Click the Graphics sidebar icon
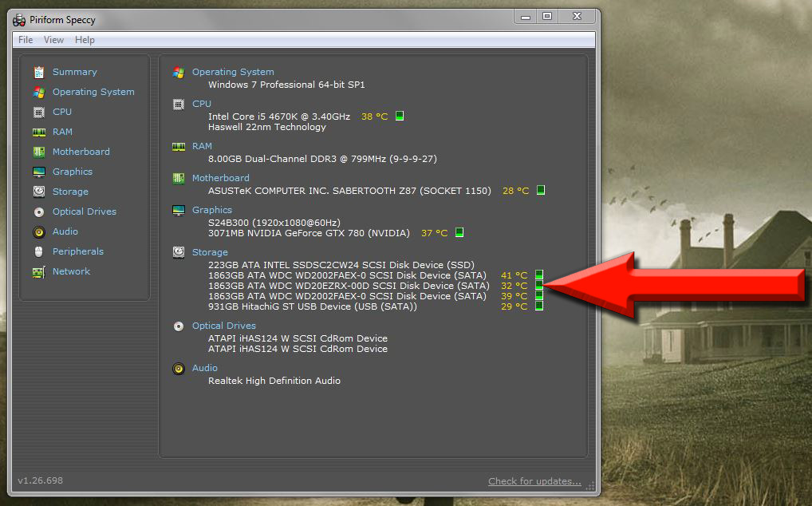812x506 pixels. (39, 172)
